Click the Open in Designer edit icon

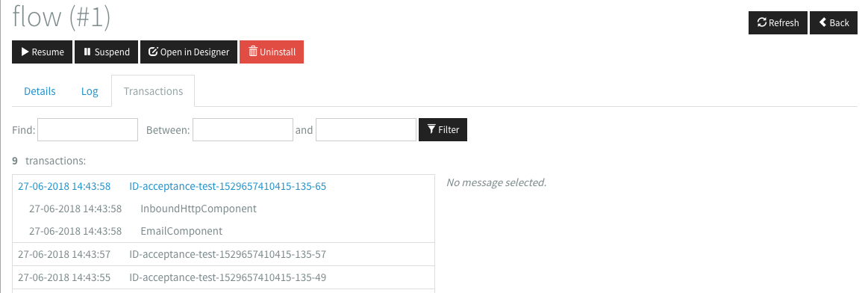(153, 52)
